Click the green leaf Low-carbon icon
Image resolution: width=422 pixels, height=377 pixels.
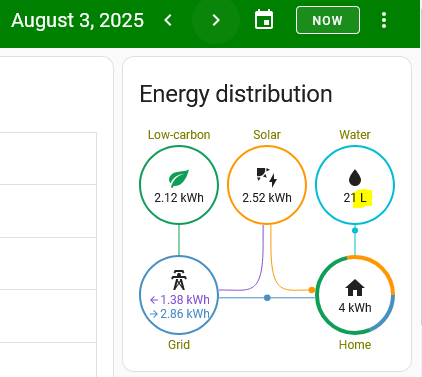click(179, 178)
